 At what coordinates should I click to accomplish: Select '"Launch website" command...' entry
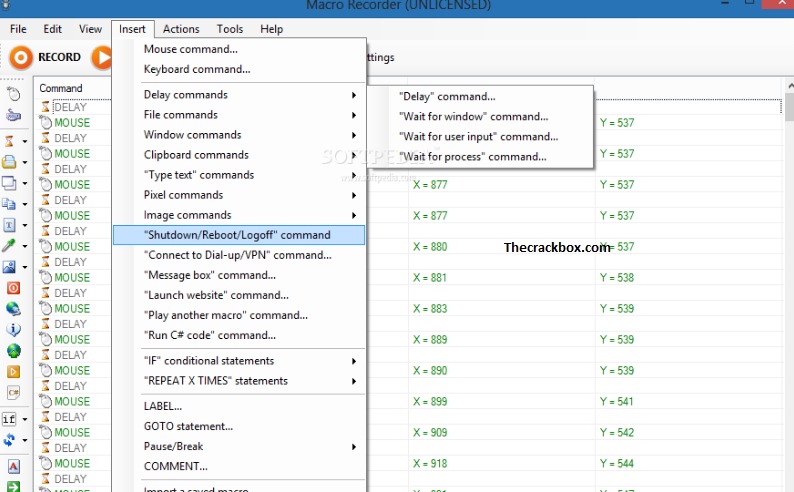pos(239,295)
